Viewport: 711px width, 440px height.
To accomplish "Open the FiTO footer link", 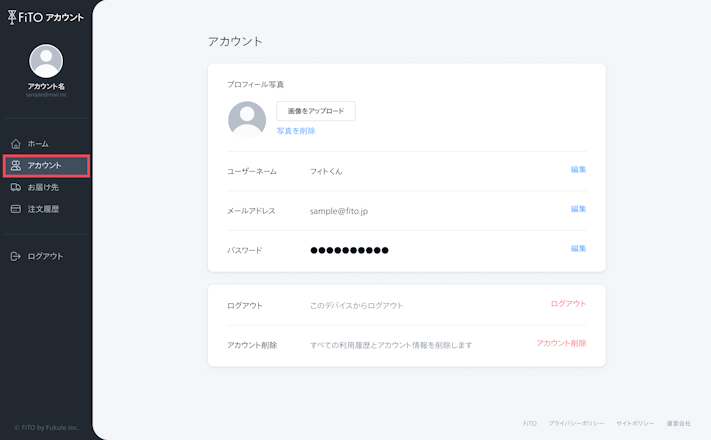I will point(530,423).
